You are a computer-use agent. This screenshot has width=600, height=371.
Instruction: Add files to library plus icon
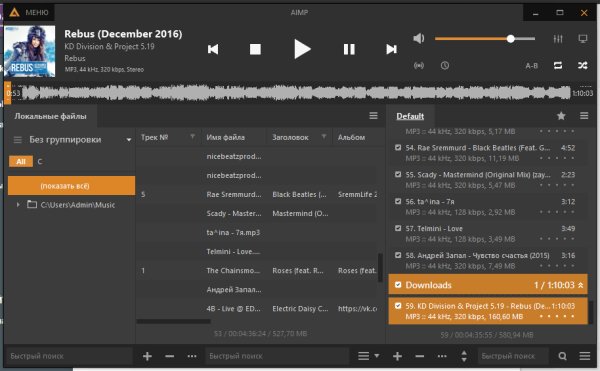[x=147, y=356]
